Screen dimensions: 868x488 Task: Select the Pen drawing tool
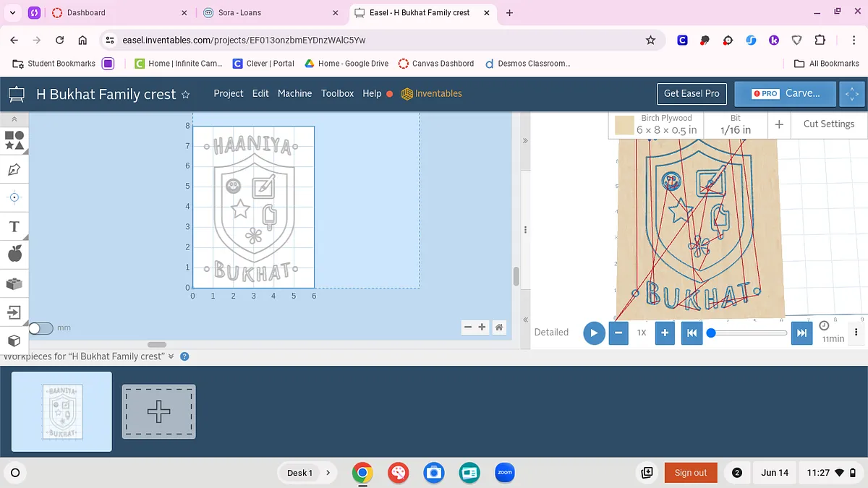click(x=14, y=170)
